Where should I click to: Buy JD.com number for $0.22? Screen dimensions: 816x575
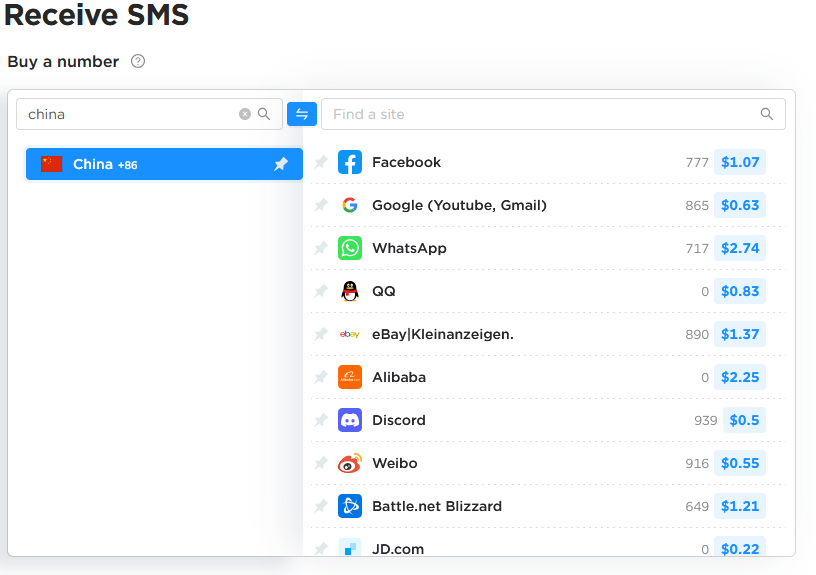[740, 547]
